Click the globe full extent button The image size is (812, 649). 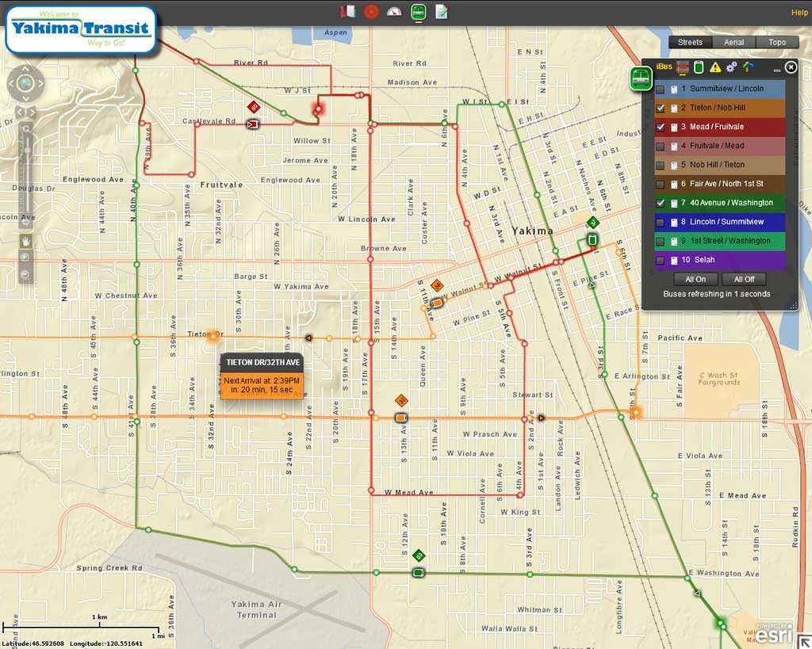(25, 83)
